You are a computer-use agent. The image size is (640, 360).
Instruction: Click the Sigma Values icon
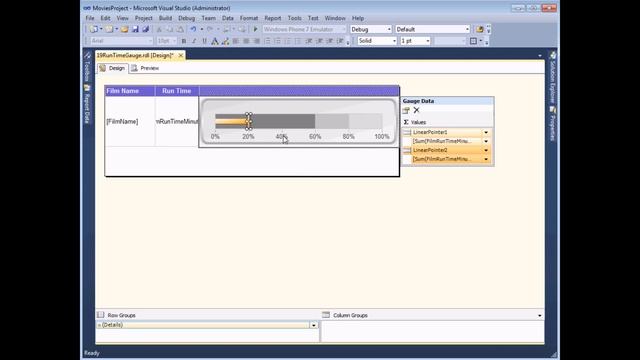point(406,122)
